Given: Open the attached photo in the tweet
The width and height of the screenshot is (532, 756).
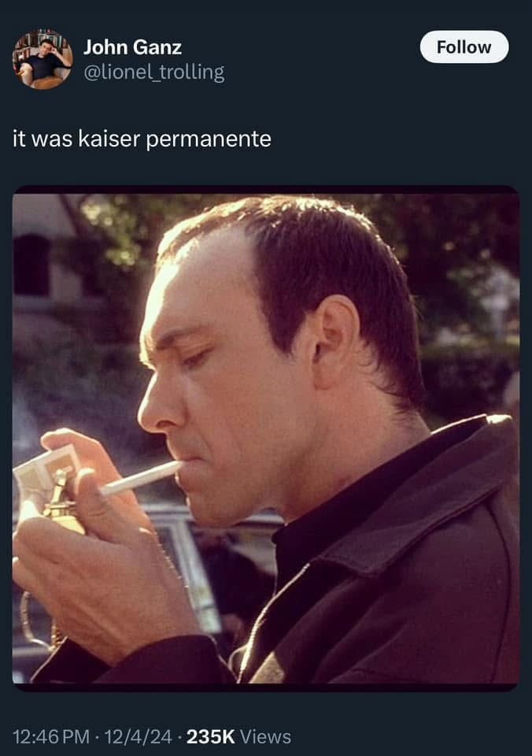Looking at the screenshot, I should [x=266, y=439].
